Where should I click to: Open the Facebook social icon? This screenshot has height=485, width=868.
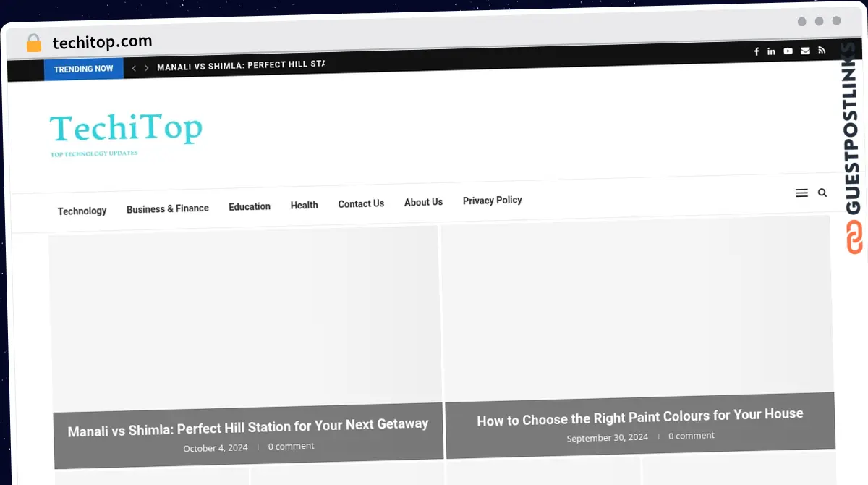[757, 51]
